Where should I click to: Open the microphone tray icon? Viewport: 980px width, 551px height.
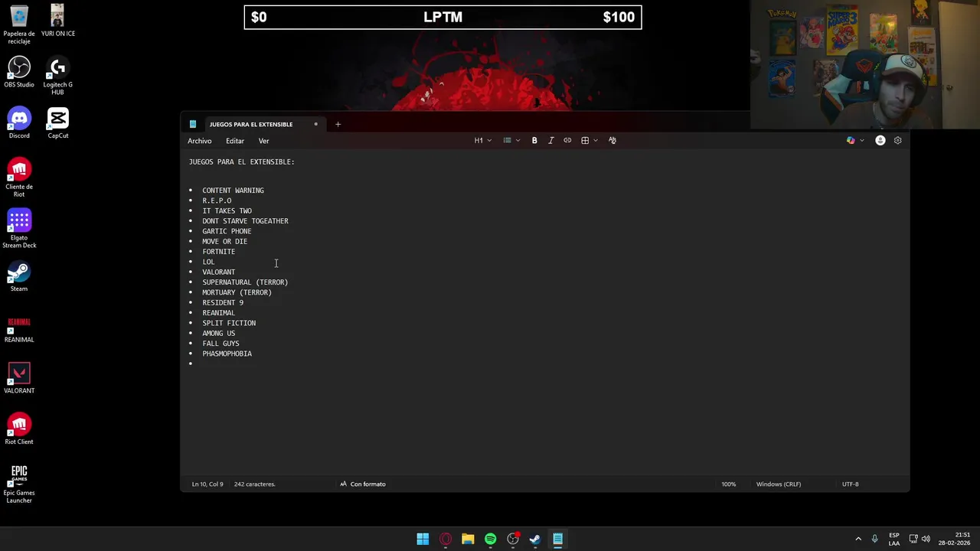click(x=874, y=539)
